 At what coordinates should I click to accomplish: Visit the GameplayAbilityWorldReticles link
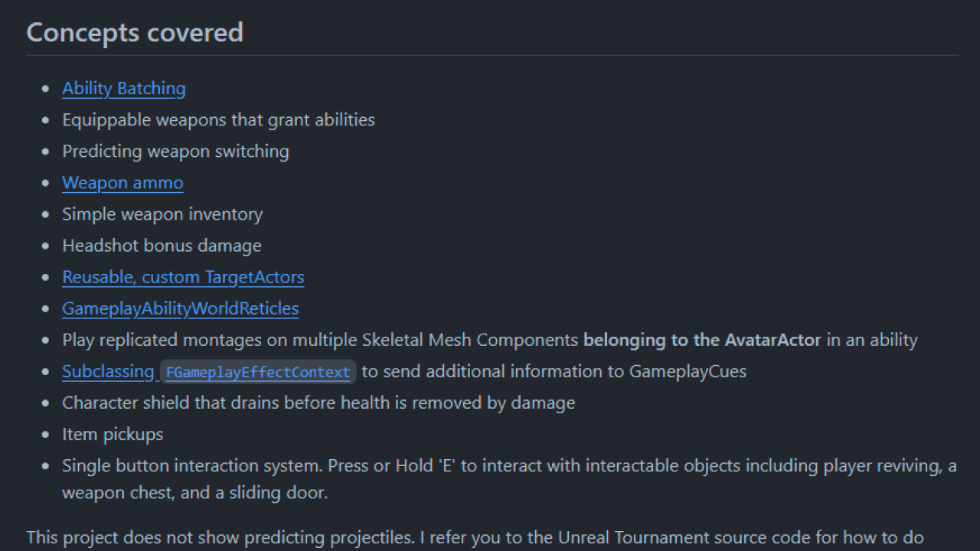[x=180, y=308]
